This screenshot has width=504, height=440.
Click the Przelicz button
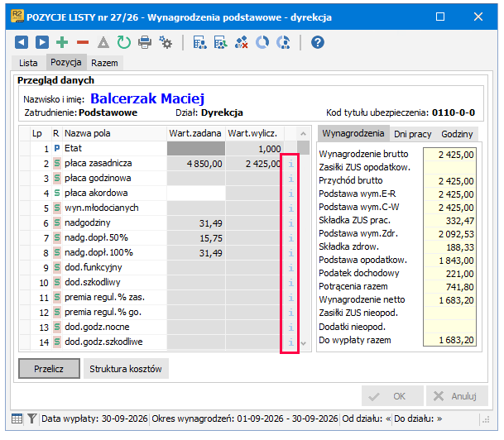coord(49,369)
